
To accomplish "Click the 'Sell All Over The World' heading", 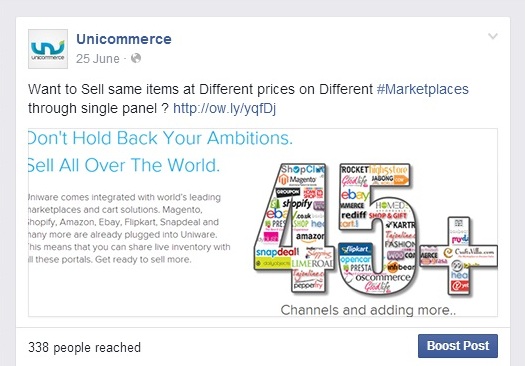I will click(124, 165).
